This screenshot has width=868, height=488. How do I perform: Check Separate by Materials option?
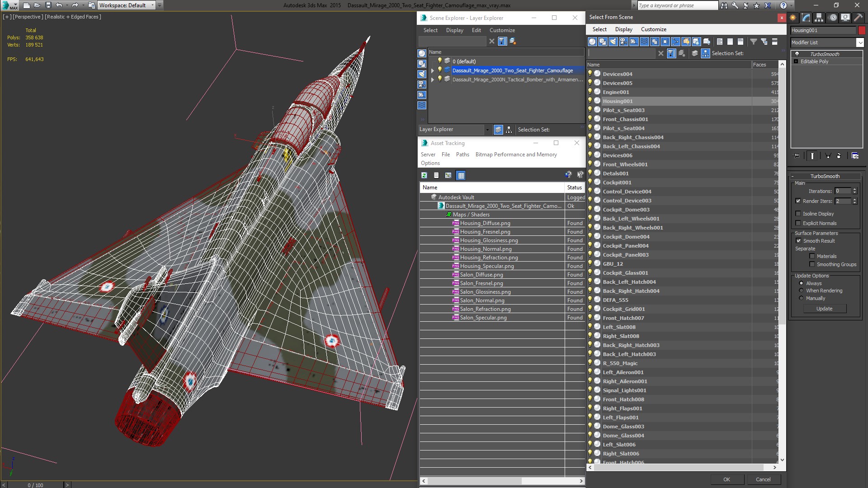(812, 256)
